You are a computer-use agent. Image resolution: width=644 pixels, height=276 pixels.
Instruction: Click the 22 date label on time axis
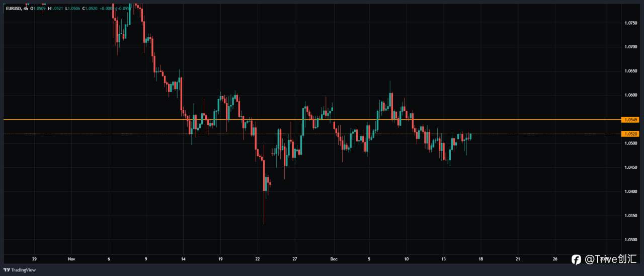[x=257, y=259]
